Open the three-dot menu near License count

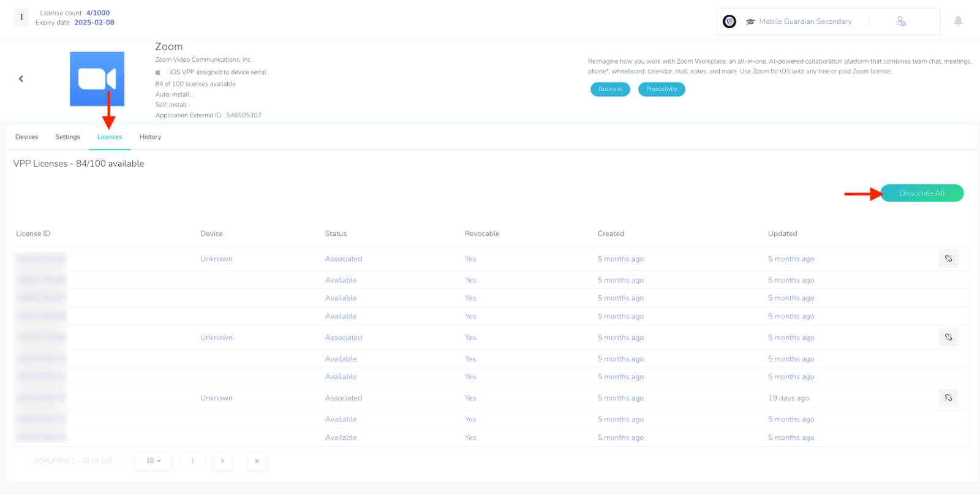[21, 17]
